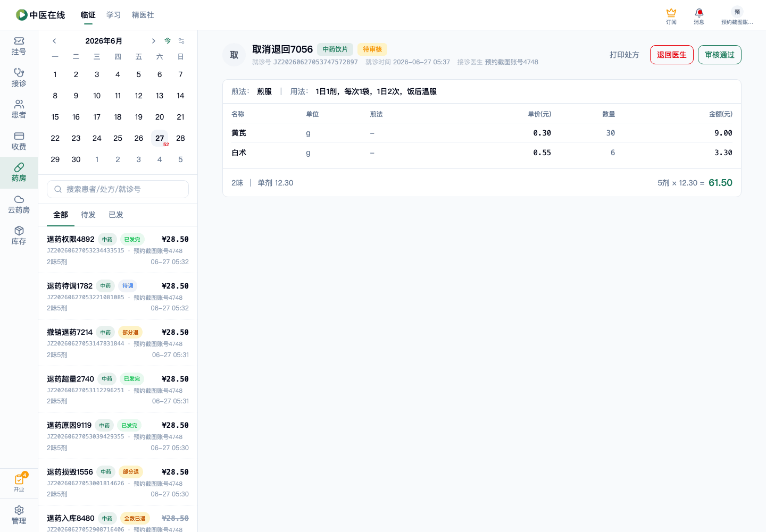Switch to the 精医社 top tab

pyautogui.click(x=143, y=15)
